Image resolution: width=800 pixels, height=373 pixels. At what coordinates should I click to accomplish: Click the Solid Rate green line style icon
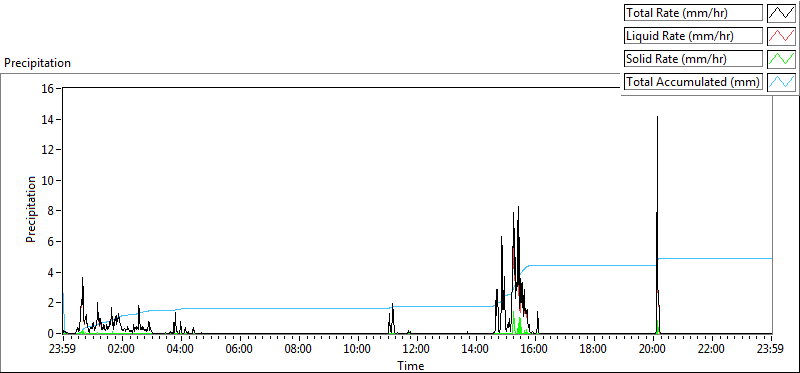[781, 58]
